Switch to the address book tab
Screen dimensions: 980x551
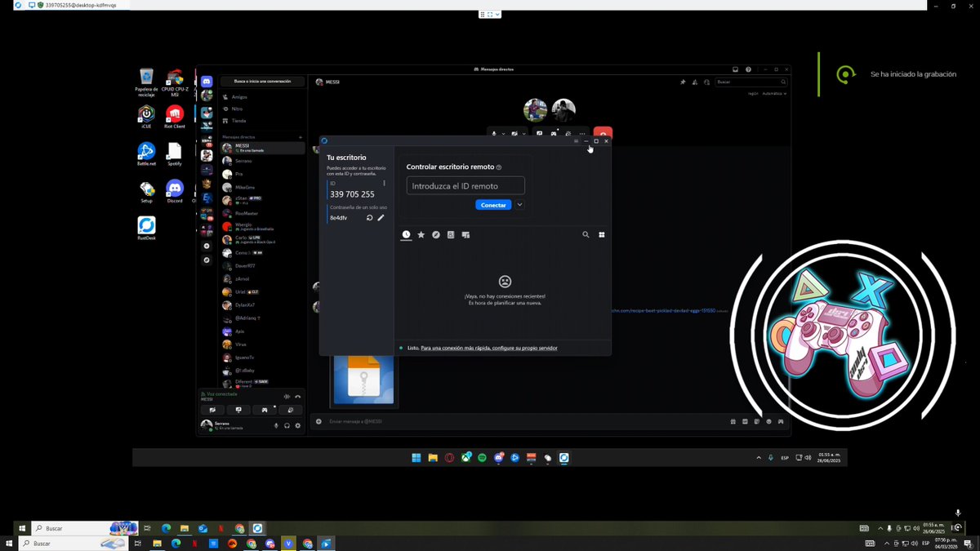pos(451,234)
